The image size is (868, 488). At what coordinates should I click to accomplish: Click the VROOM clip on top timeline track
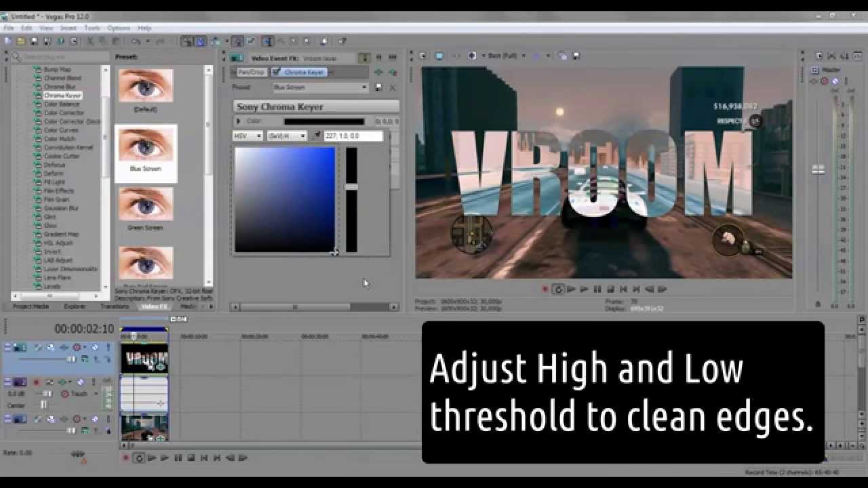click(x=144, y=357)
